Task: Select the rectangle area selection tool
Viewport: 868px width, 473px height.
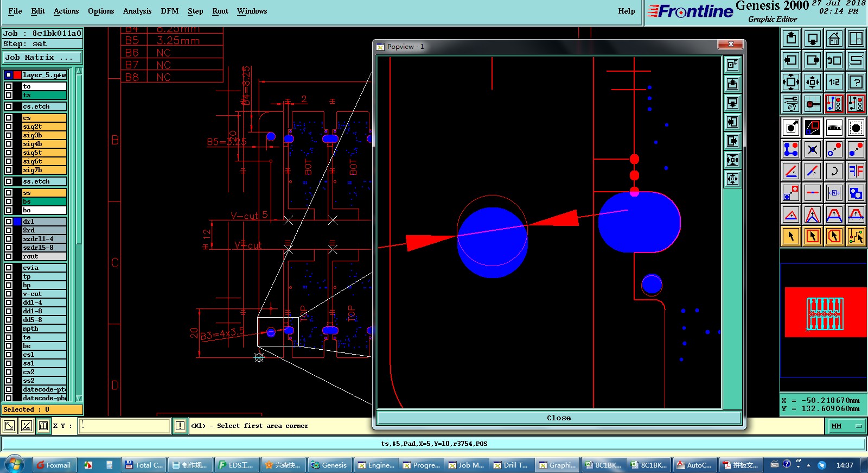Action: point(813,236)
